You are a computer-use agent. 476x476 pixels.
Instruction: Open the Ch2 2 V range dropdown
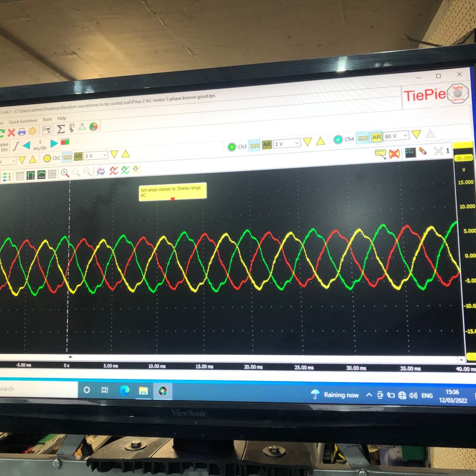(96, 155)
